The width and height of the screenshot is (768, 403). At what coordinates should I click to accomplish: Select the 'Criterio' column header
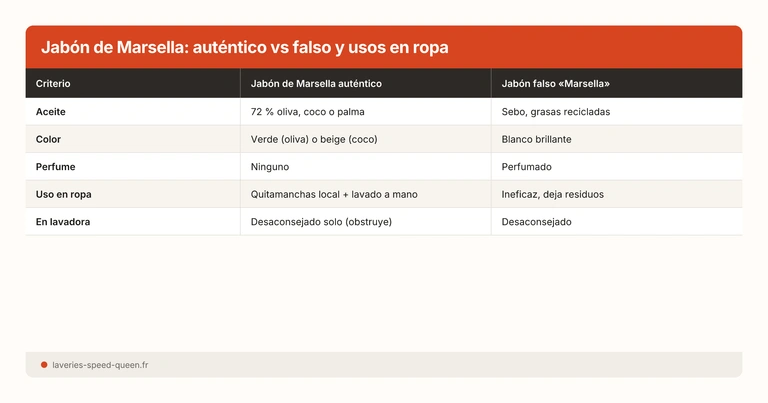click(x=53, y=83)
